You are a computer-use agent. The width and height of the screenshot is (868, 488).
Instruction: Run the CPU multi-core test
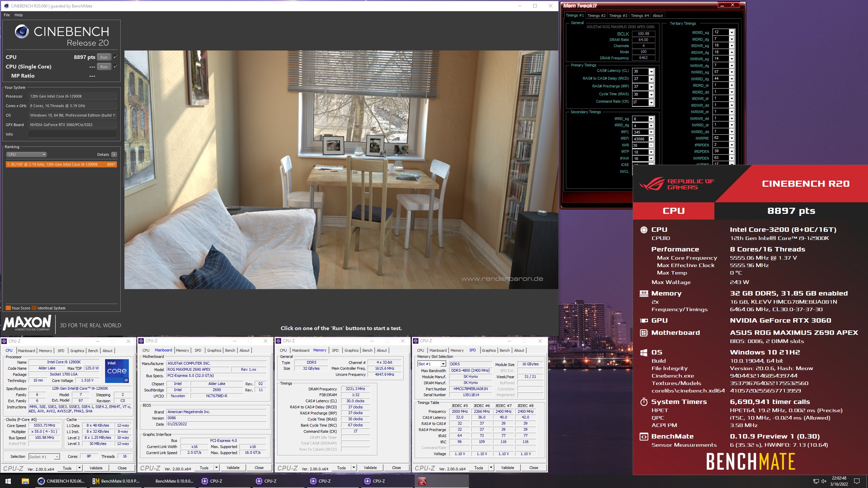click(x=104, y=57)
